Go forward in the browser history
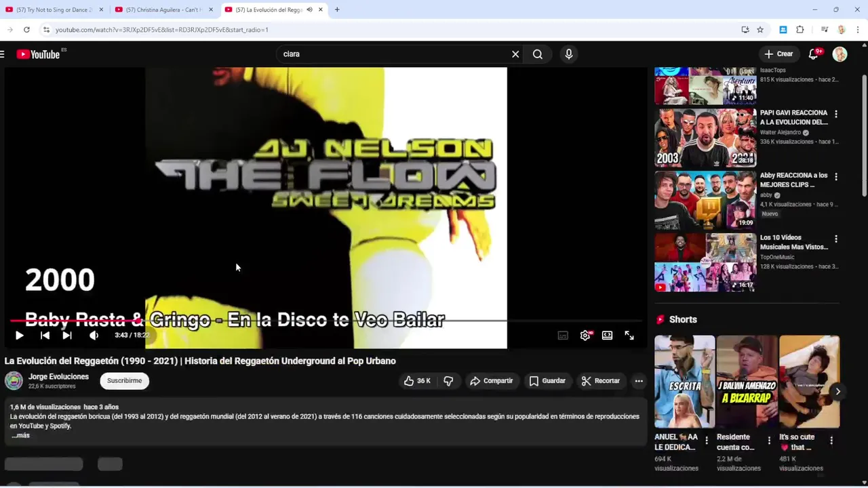868x488 pixels. pyautogui.click(x=9, y=30)
